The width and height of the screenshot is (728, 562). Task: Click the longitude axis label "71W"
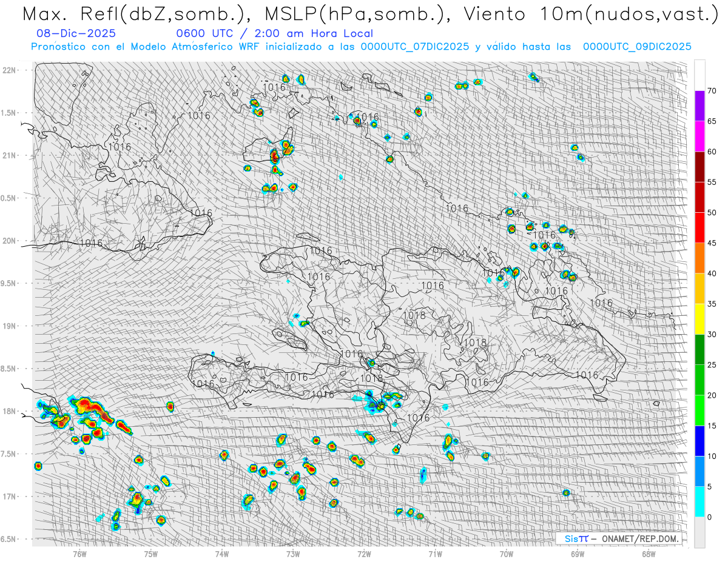pos(435,554)
